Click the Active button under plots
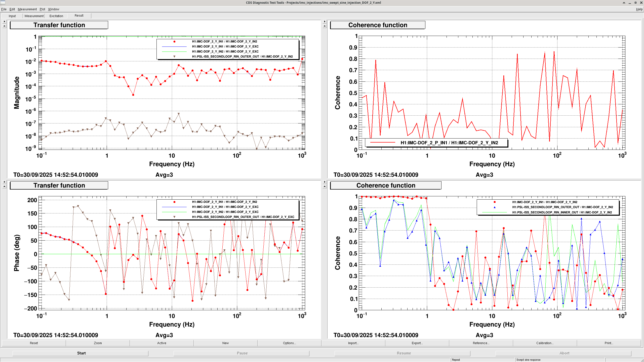The height and width of the screenshot is (362, 644). click(162, 343)
